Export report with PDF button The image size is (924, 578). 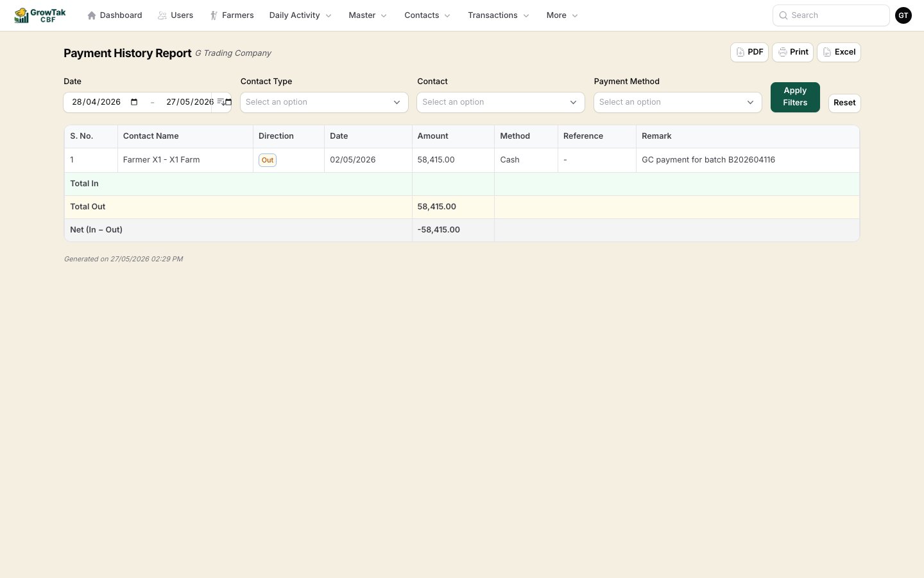[749, 52]
